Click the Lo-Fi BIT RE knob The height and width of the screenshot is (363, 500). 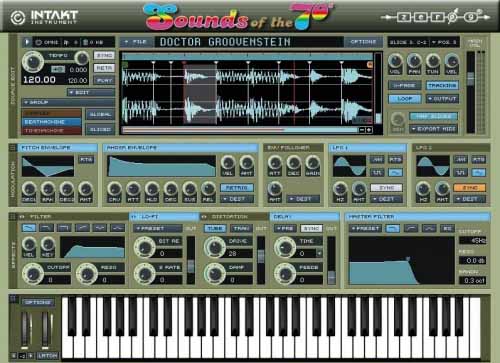pyautogui.click(x=145, y=247)
